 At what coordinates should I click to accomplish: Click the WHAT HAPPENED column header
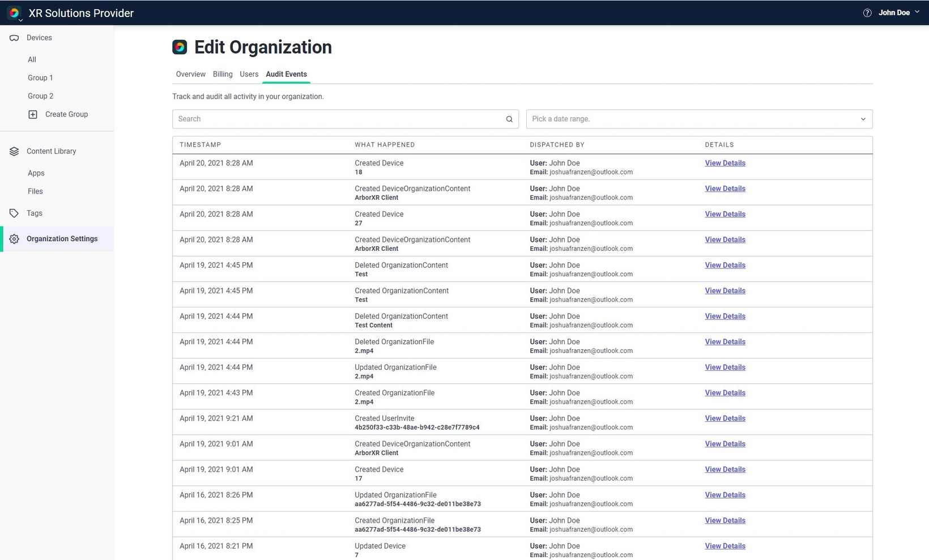385,145
